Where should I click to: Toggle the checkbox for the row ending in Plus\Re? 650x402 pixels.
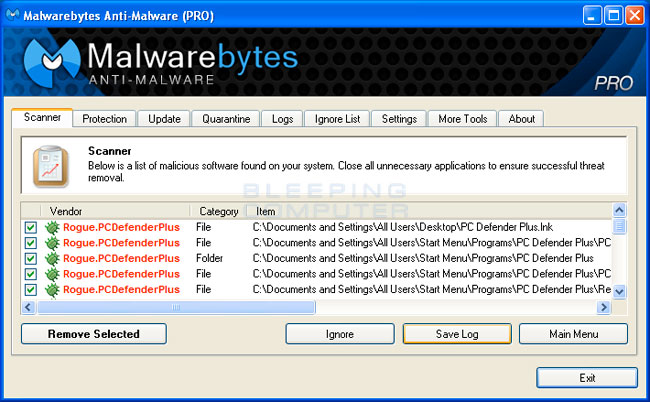[31, 290]
